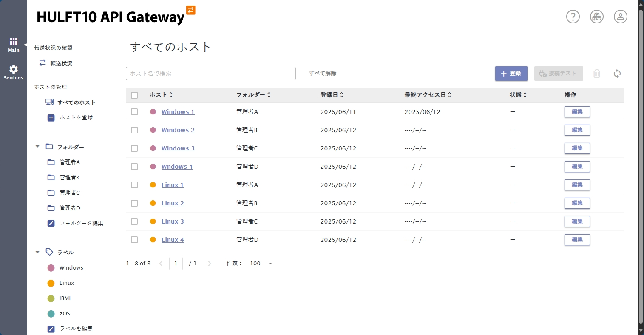Screen dimensions: 644x335
Task: Open Settings gear in left rail
Action: click(x=14, y=69)
